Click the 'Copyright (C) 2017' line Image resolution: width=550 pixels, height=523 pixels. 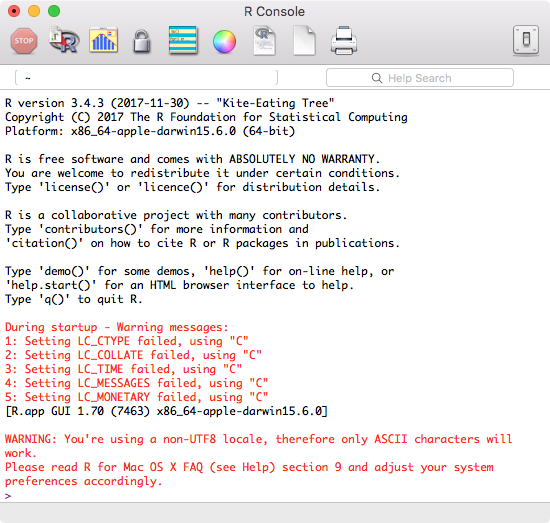pos(206,117)
